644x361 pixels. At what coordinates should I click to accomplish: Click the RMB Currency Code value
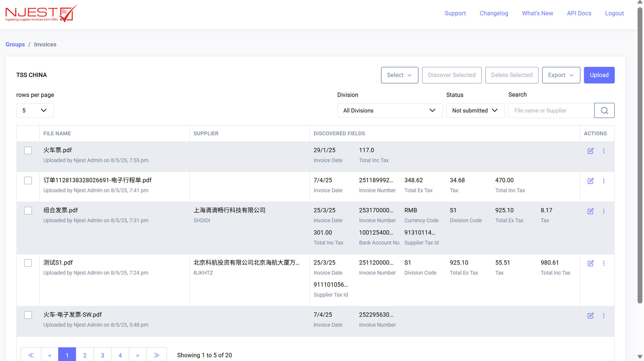click(x=410, y=210)
